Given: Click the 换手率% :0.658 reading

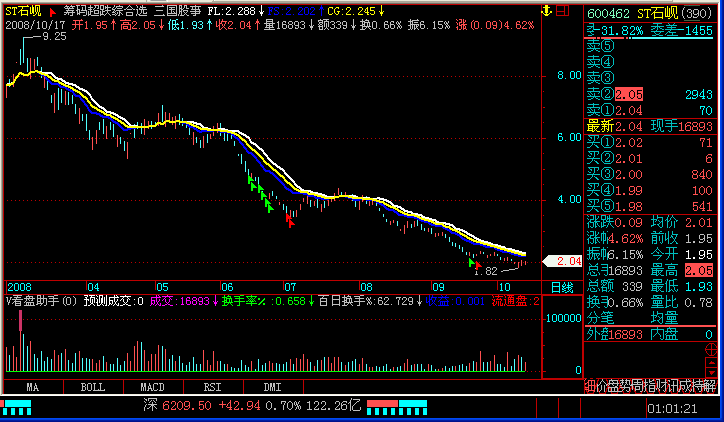Looking at the screenshot, I should (x=264, y=301).
